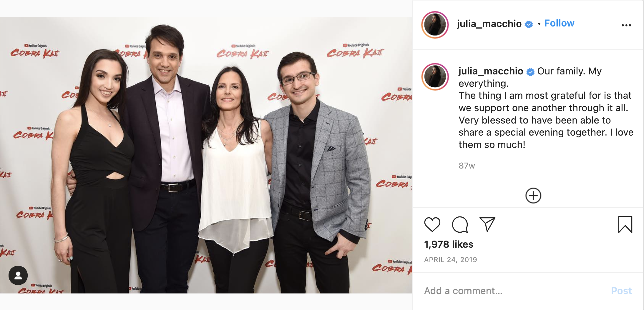
Task: Open comments via speech bubble icon
Action: pos(460,225)
